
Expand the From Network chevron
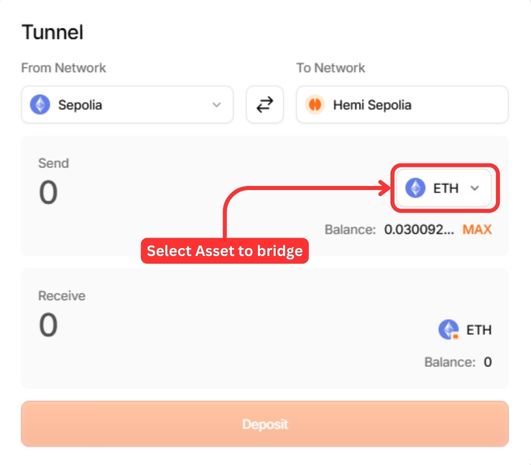tap(217, 105)
